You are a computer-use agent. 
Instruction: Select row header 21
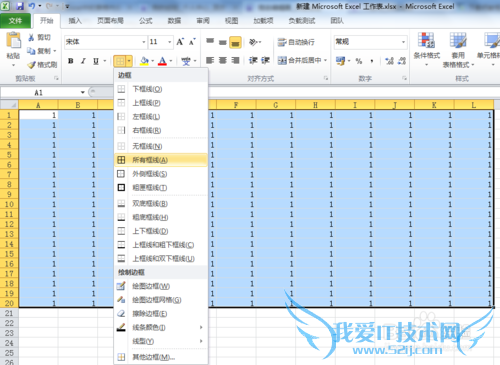click(x=9, y=313)
